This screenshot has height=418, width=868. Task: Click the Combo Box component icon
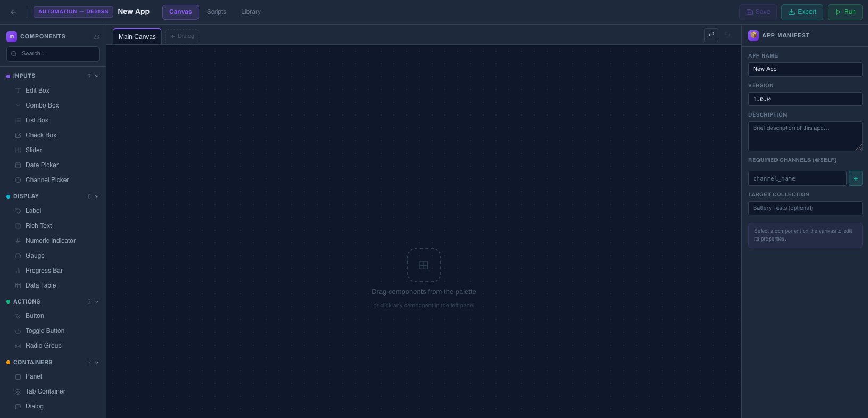point(18,105)
